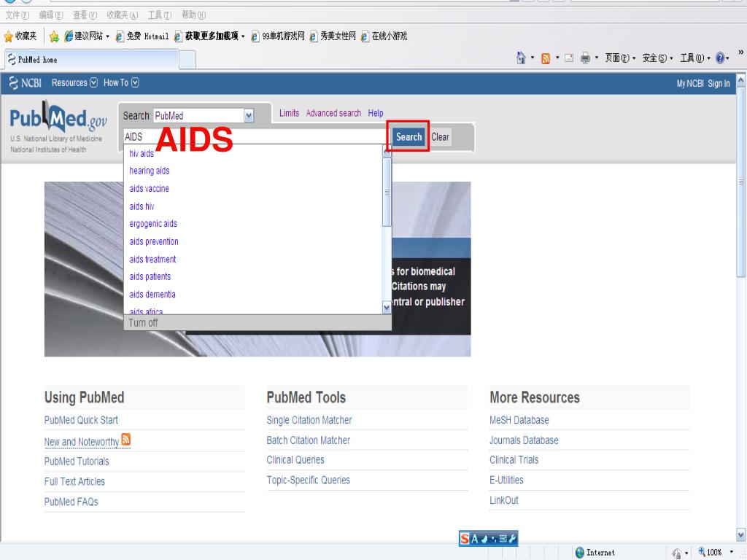This screenshot has width=747, height=560.
Task: Open the Limits link
Action: click(289, 113)
